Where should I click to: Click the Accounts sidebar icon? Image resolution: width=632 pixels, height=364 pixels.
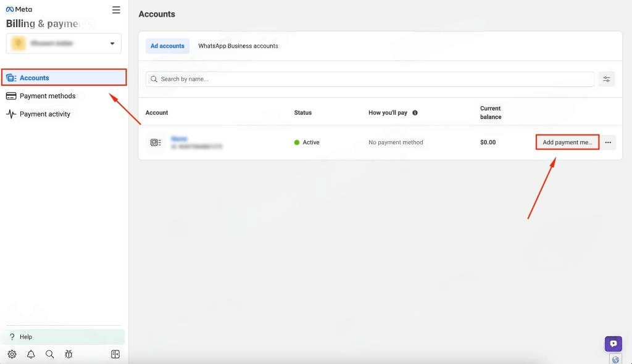(x=11, y=78)
